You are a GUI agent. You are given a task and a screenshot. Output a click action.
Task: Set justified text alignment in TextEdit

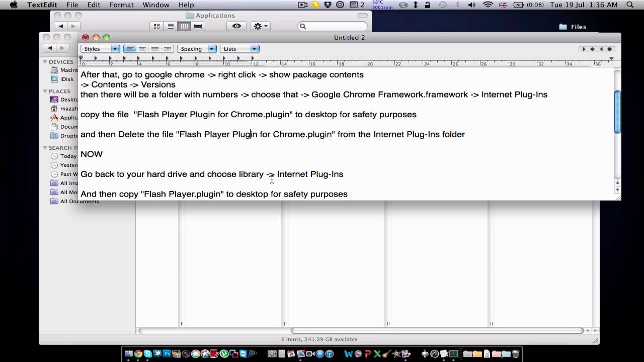click(155, 49)
